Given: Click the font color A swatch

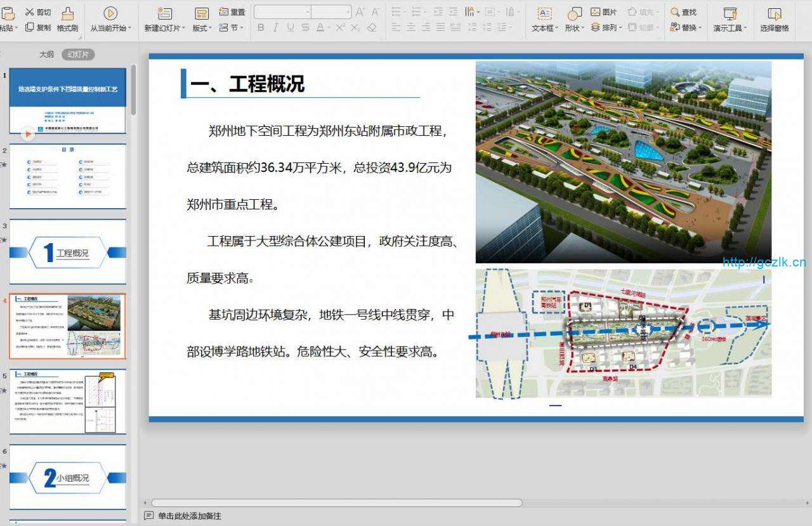Looking at the screenshot, I should tap(320, 28).
